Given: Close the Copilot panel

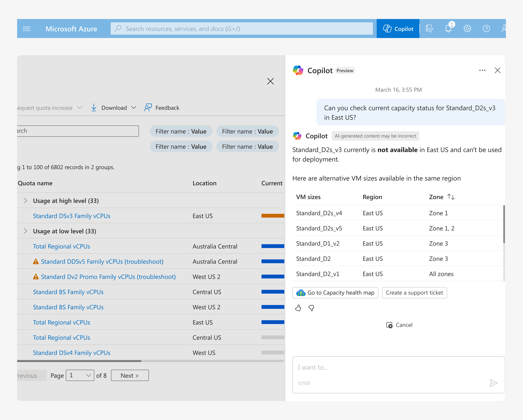Looking at the screenshot, I should [x=498, y=70].
